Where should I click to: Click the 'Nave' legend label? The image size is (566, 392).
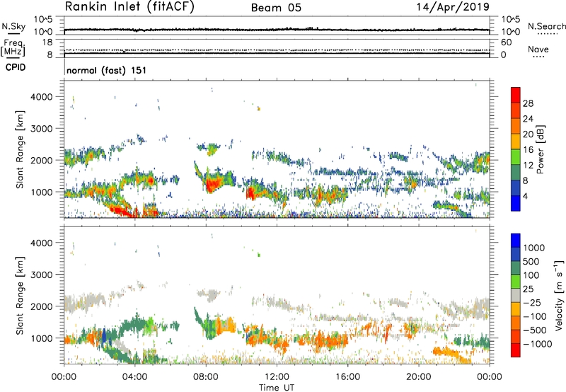coord(538,49)
